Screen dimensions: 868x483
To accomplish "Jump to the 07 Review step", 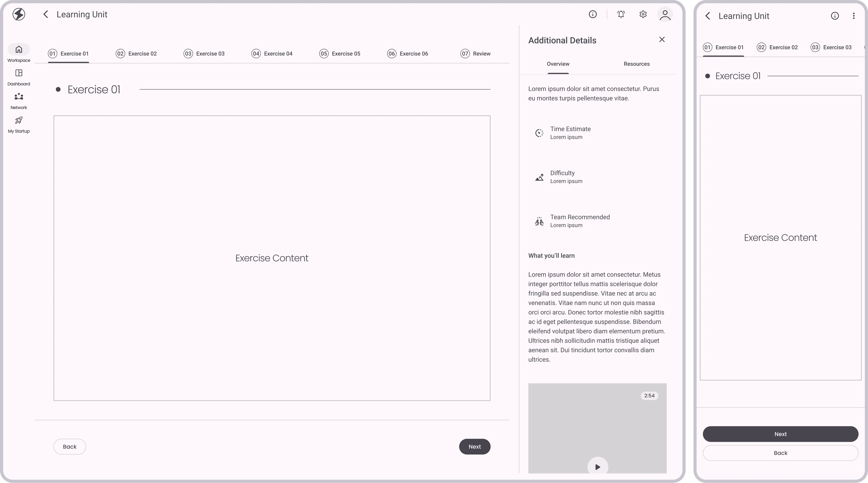I will [x=475, y=53].
